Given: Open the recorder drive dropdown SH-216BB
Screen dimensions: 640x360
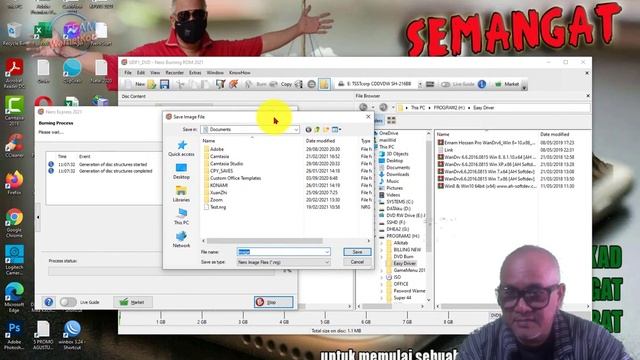Looking at the screenshot, I should tap(420, 84).
